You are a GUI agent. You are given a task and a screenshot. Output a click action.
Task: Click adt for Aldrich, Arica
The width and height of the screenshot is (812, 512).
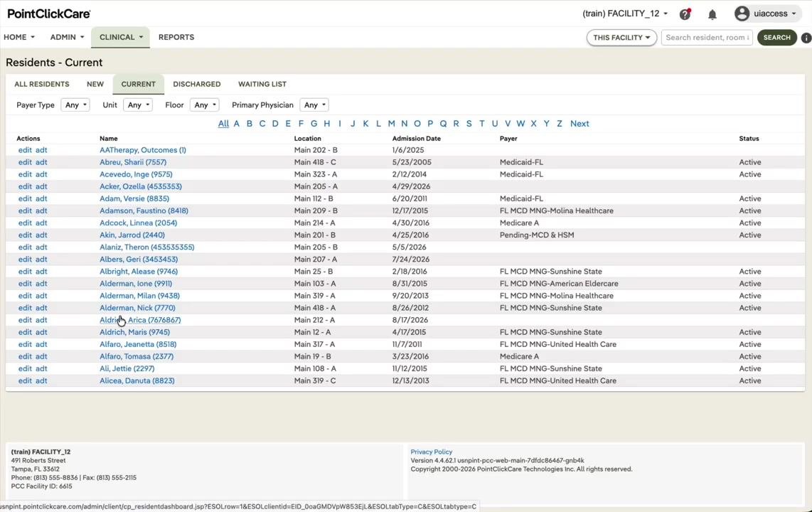41,320
